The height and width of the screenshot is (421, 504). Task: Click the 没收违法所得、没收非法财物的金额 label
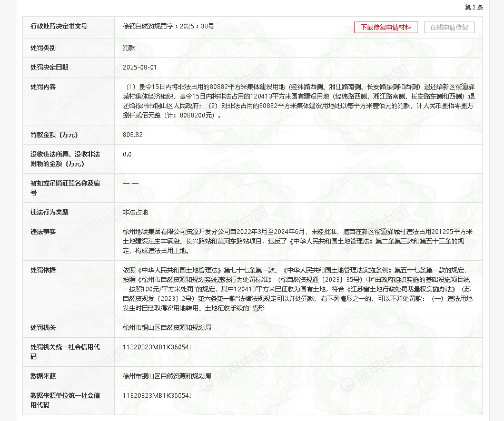[65, 159]
